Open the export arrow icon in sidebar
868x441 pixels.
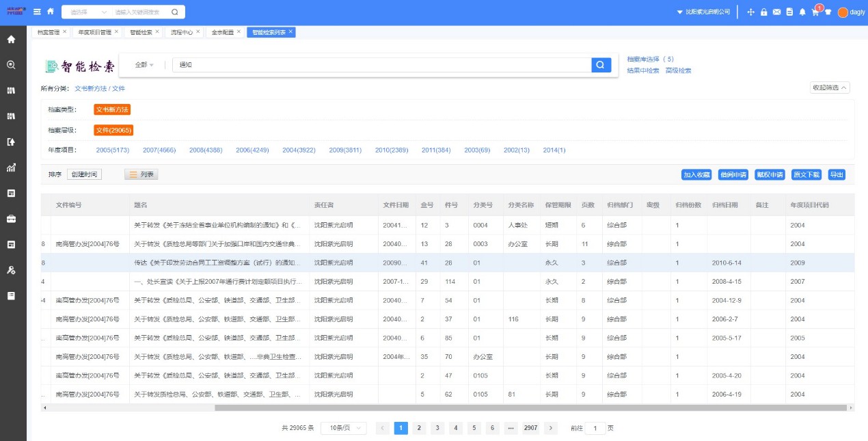[x=11, y=142]
